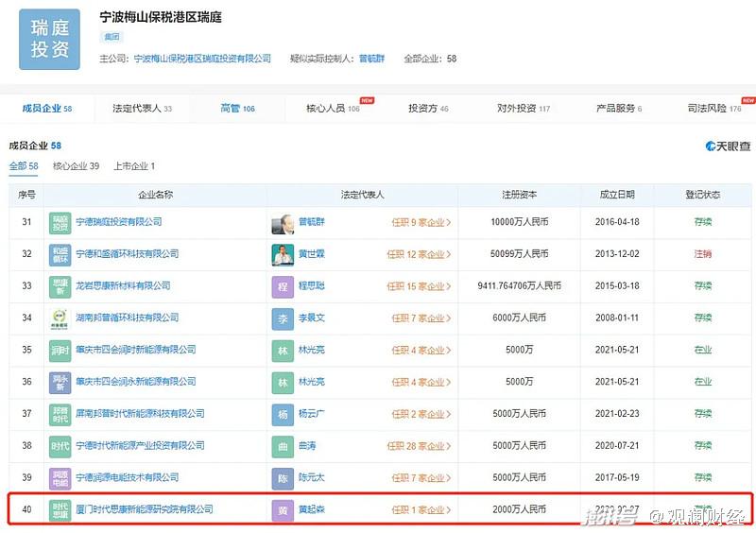Open company 厦门时代思康新能源研究院有限公司

point(145,508)
